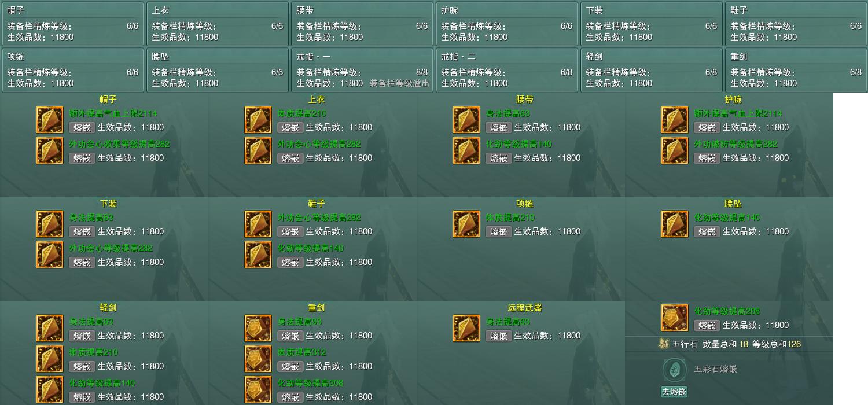Viewport: 868px width, 405px height.
Task: Click 熔嵌 for 下装 身法提高63
Action: coord(82,231)
